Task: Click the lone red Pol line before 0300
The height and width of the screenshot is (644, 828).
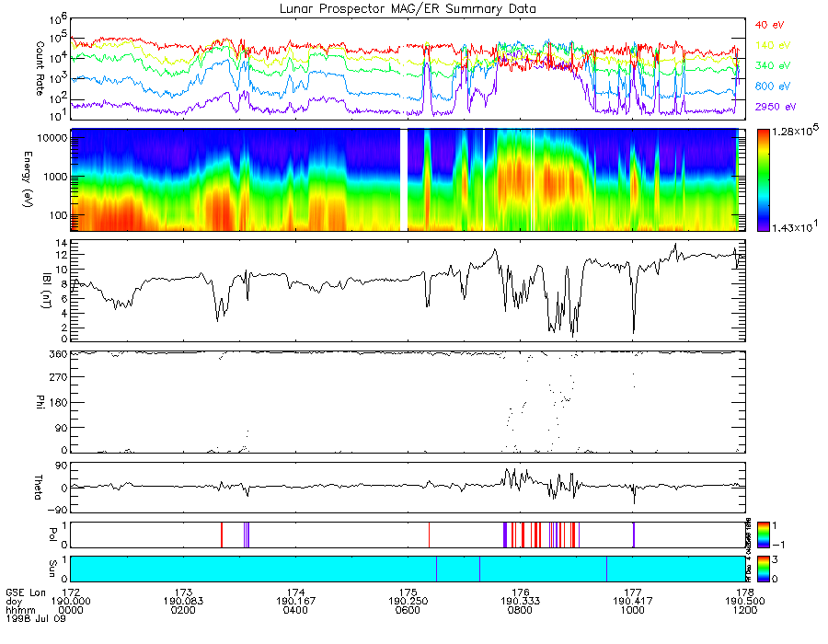Action: coord(221,535)
